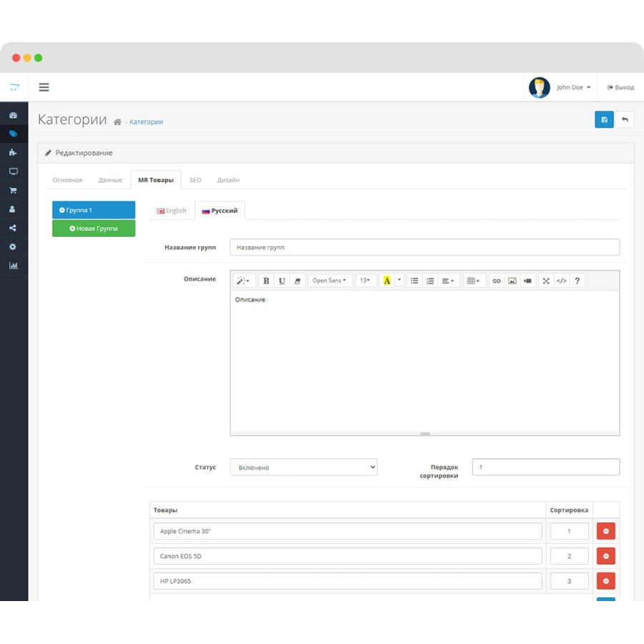Clear formatting with eraser icon
This screenshot has width=644, height=644.
point(298,281)
